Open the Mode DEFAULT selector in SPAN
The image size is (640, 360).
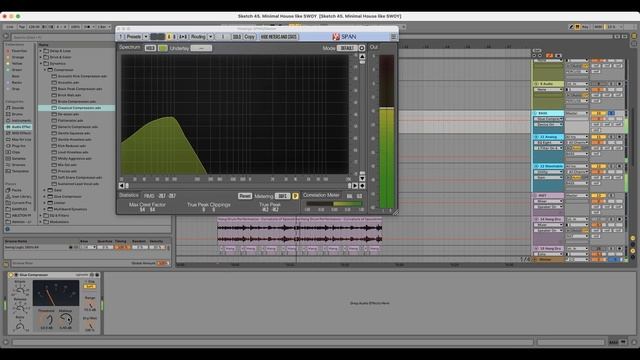347,48
